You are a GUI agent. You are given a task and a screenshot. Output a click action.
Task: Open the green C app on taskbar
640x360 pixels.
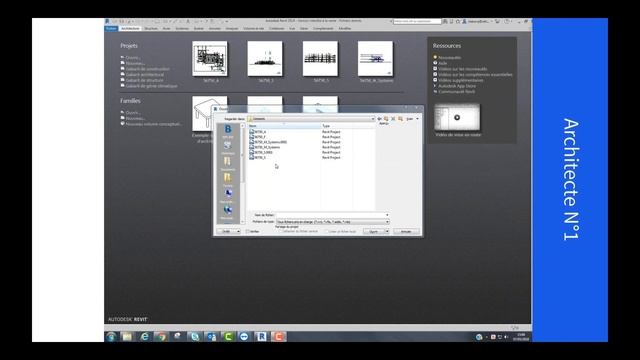pos(228,336)
